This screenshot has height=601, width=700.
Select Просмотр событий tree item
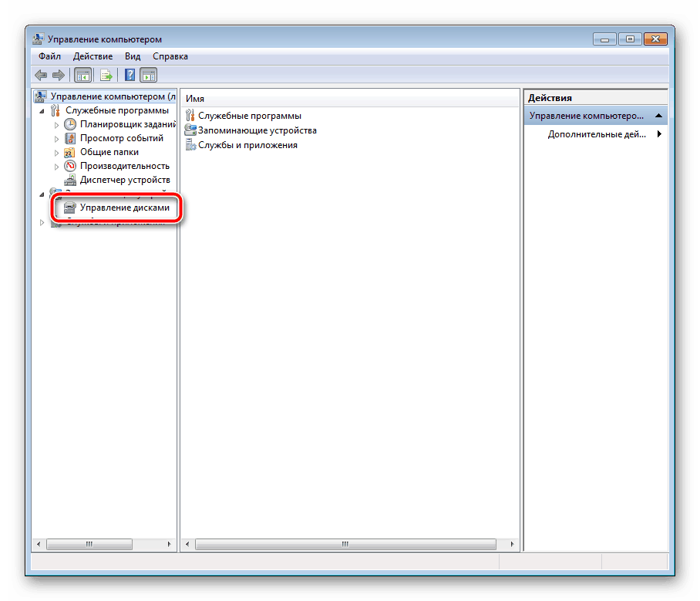pos(122,138)
